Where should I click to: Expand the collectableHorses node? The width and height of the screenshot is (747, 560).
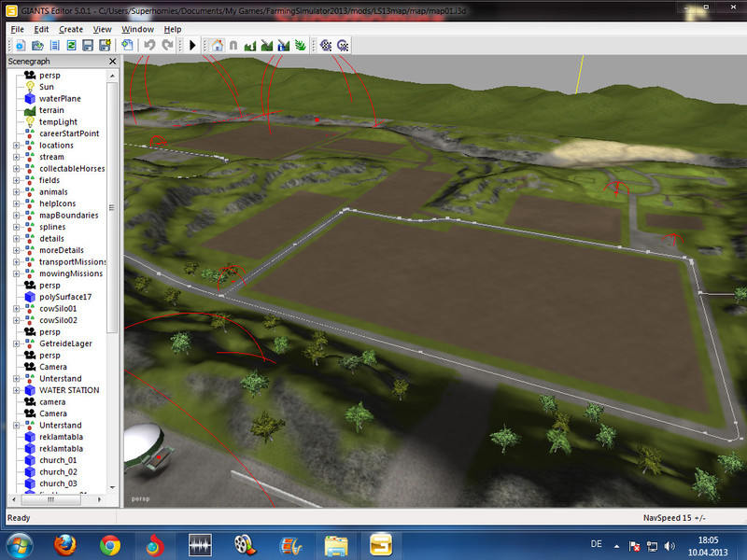pos(16,169)
